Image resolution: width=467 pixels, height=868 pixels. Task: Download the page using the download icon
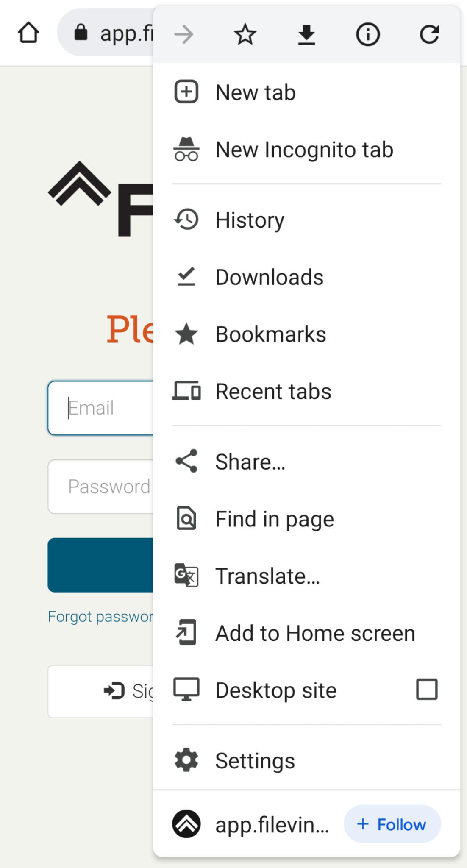tap(306, 35)
